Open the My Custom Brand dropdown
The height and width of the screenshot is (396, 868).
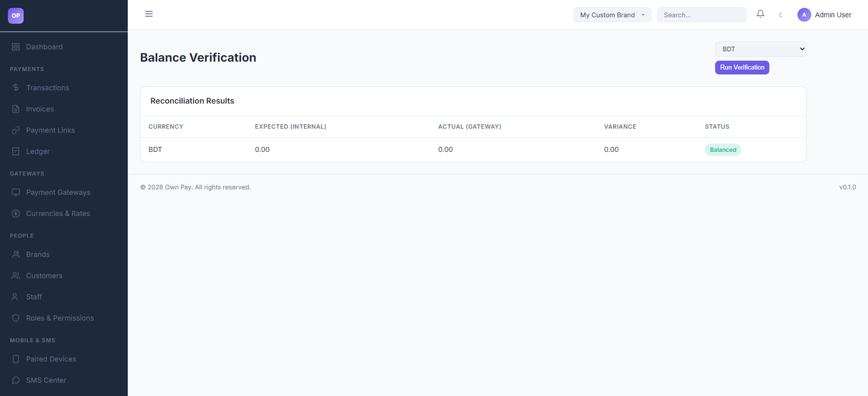(612, 15)
